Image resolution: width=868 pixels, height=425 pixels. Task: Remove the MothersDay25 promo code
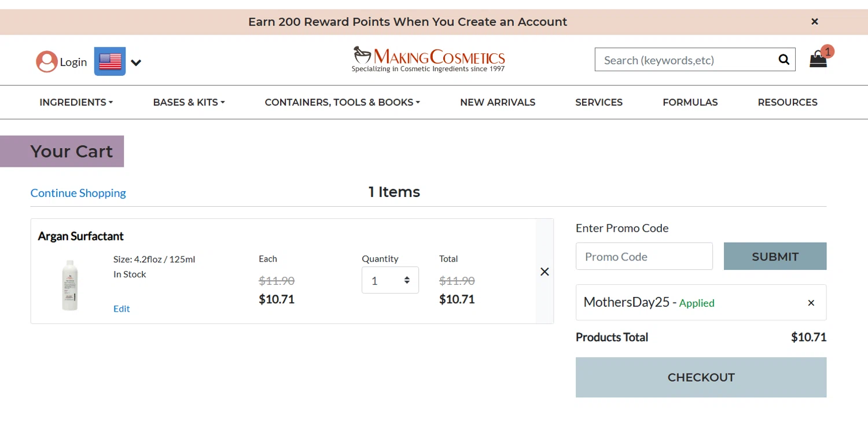pos(811,303)
